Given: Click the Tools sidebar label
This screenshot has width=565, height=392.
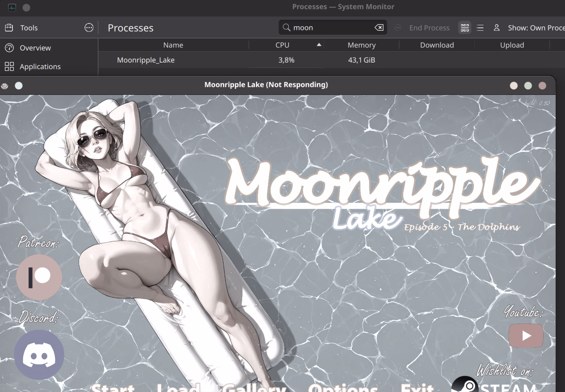Looking at the screenshot, I should (29, 28).
